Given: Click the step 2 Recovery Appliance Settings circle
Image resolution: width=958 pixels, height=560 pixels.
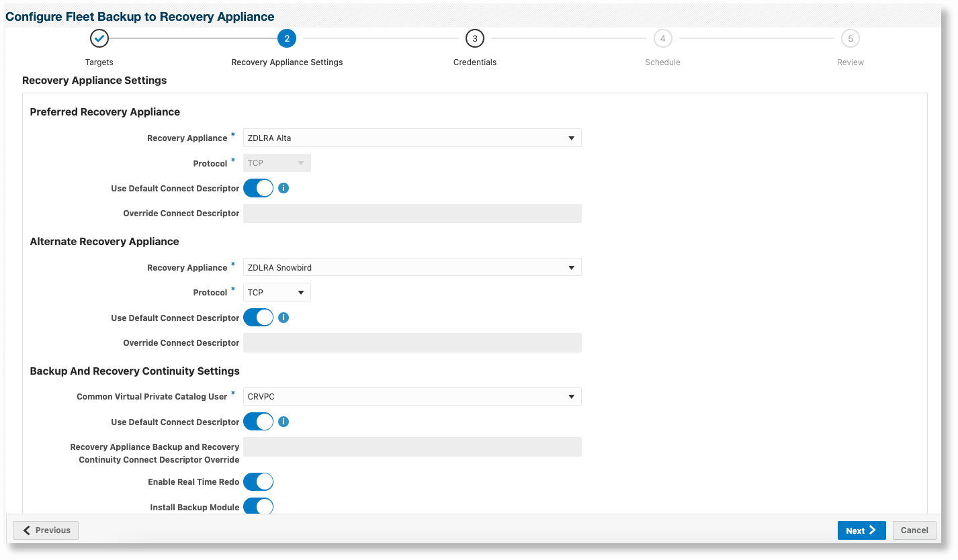Looking at the screenshot, I should pos(287,39).
